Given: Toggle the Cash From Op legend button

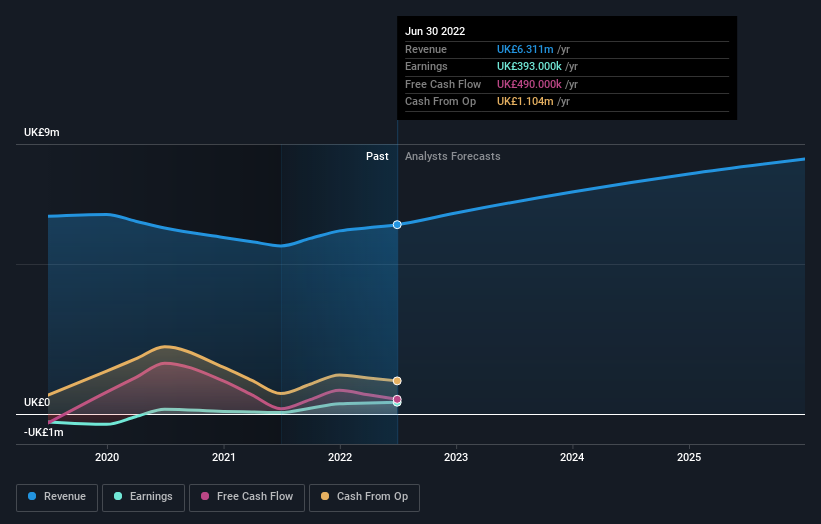Looking at the screenshot, I should tap(364, 497).
